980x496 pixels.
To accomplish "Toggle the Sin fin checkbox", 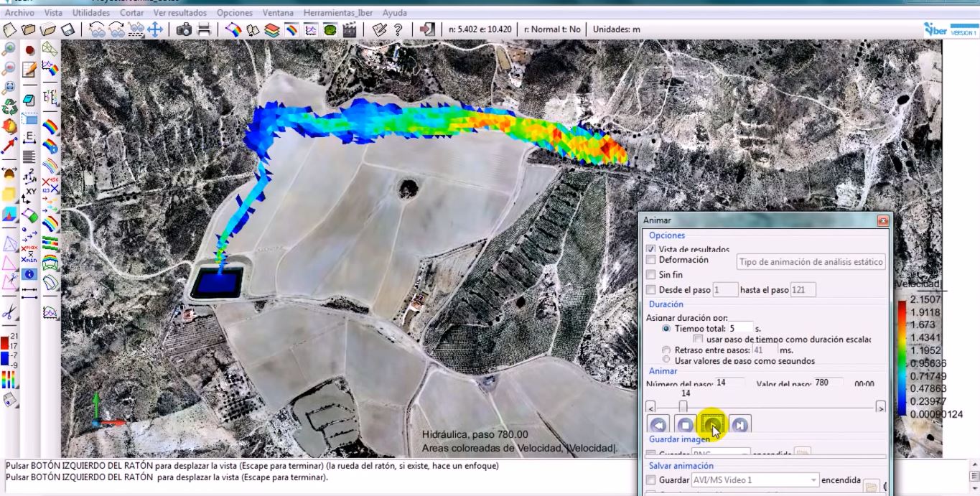I will tap(651, 275).
